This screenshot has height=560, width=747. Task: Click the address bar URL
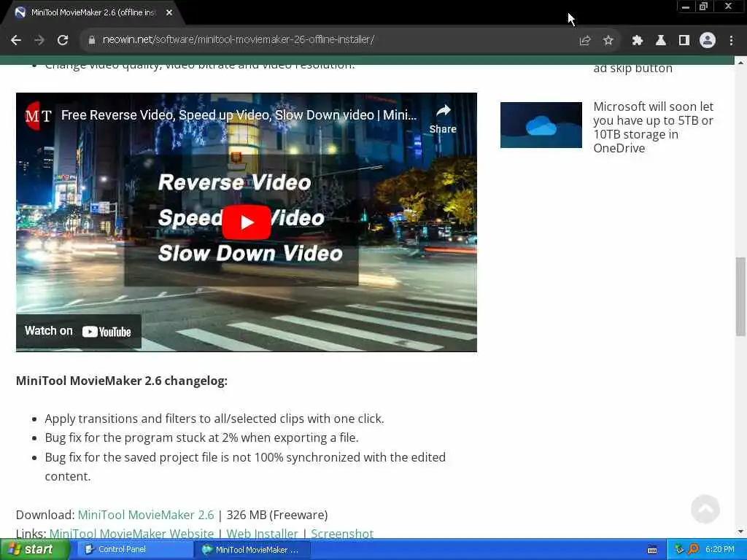point(239,39)
